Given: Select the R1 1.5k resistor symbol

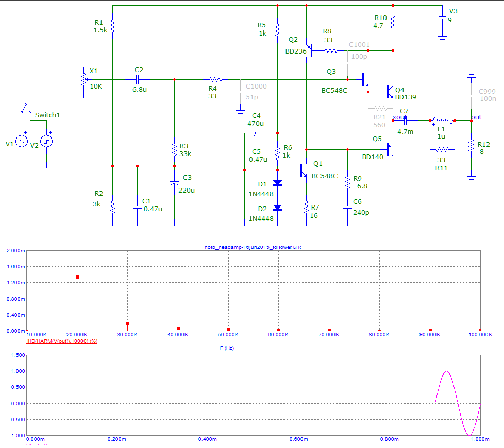Looking at the screenshot, I should click(x=112, y=26).
